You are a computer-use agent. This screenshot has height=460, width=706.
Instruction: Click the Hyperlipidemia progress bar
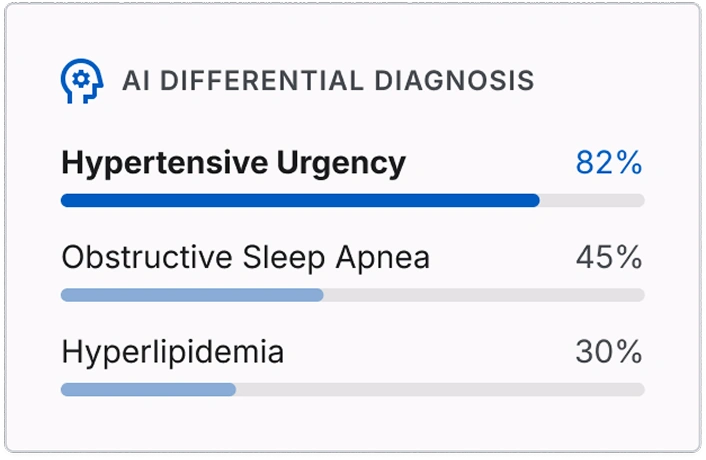pyautogui.click(x=353, y=389)
